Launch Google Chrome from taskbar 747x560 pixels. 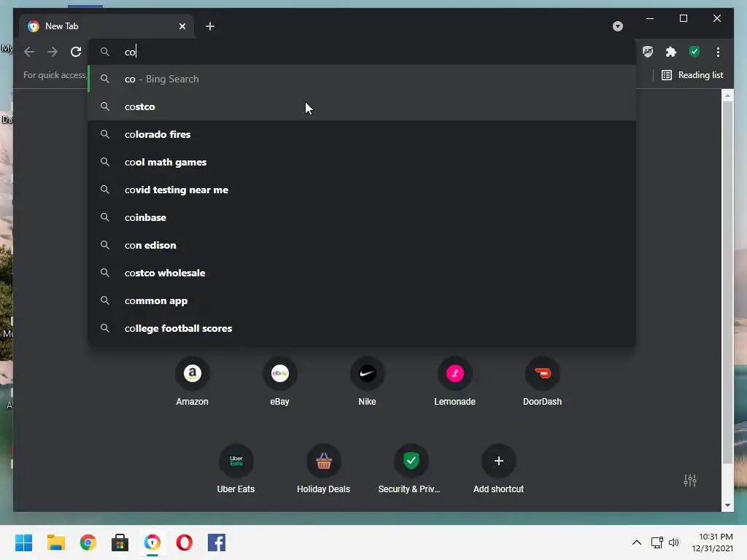tap(88, 542)
